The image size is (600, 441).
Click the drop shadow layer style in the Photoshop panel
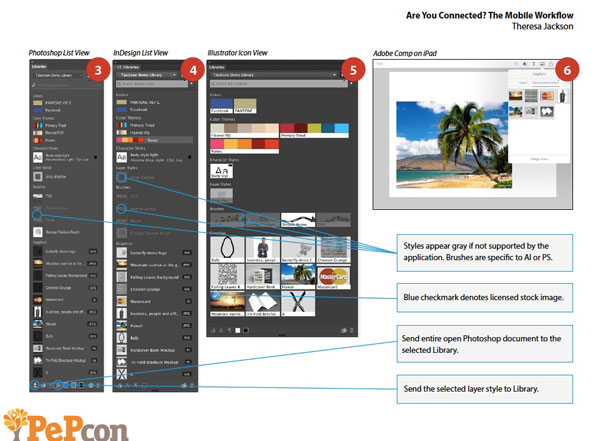pos(50,177)
